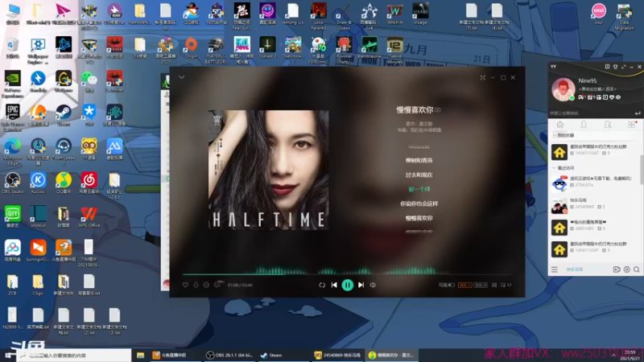
Task: Switch player to fullscreen mode icon
Action: (482, 77)
